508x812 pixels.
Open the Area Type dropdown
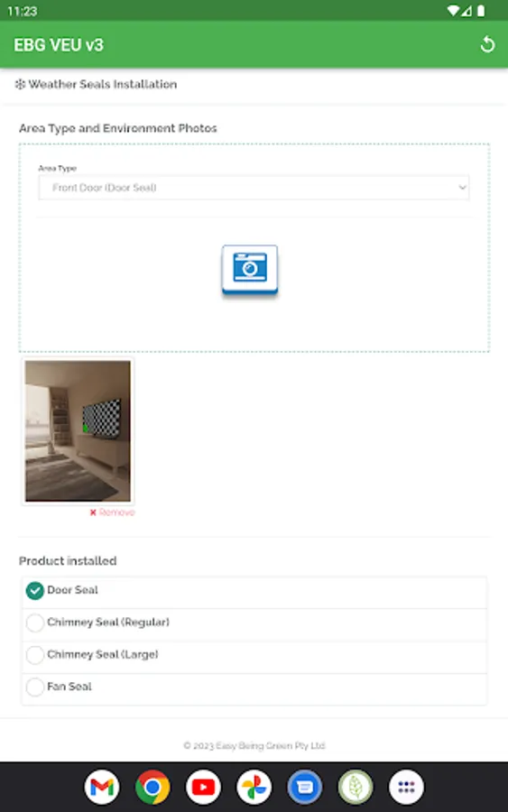(254, 188)
